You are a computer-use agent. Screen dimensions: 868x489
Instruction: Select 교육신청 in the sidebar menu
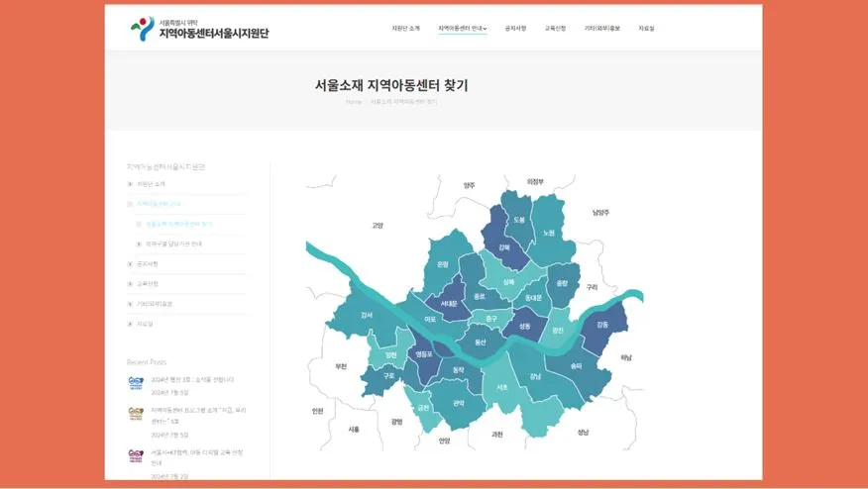click(x=148, y=284)
